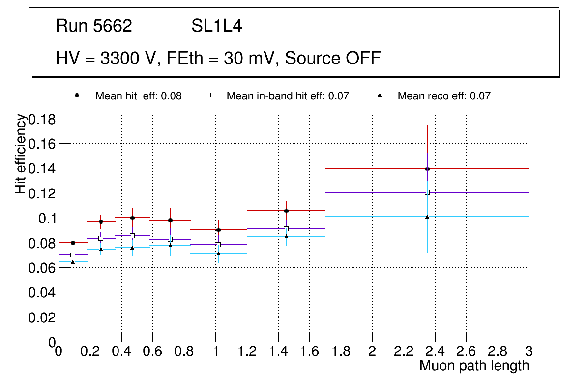Pick the open square data point near path length 1.0
Viewport: 588px width, 380px height.
pyautogui.click(x=218, y=245)
